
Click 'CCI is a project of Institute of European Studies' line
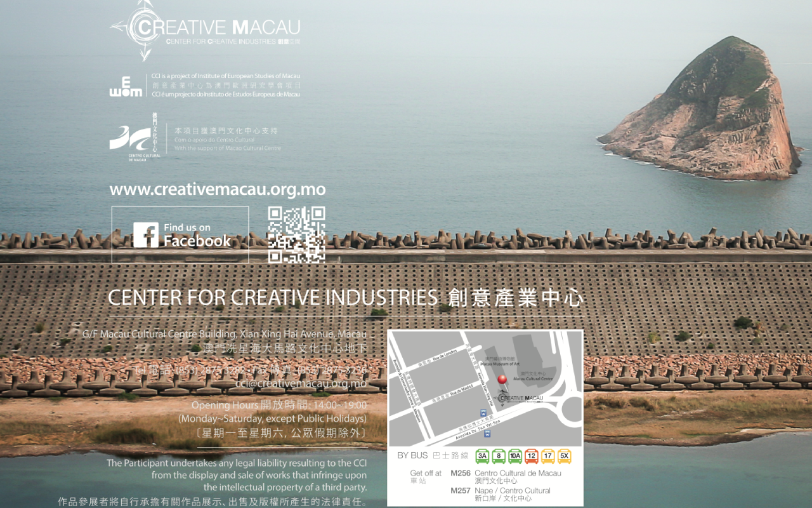pos(226,76)
